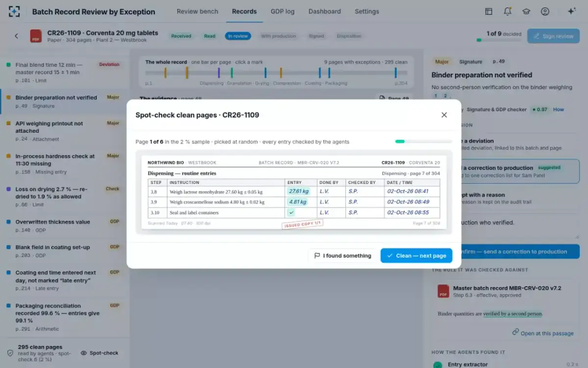
Task: Open the training graduation cap icon
Action: tap(526, 11)
